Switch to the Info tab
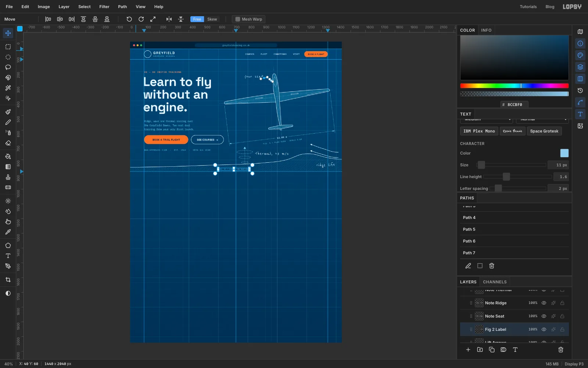This screenshot has width=588, height=368. (486, 30)
